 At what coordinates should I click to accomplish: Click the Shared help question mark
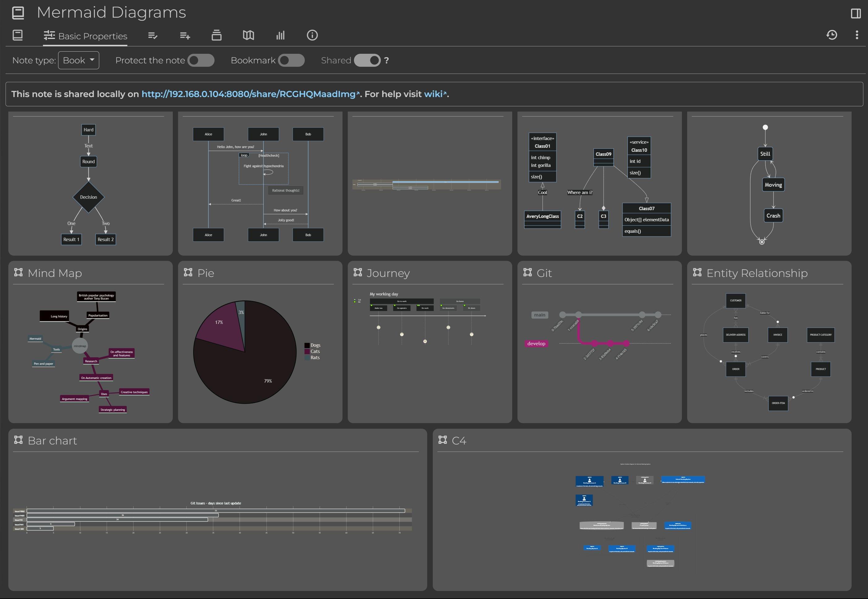pos(386,61)
